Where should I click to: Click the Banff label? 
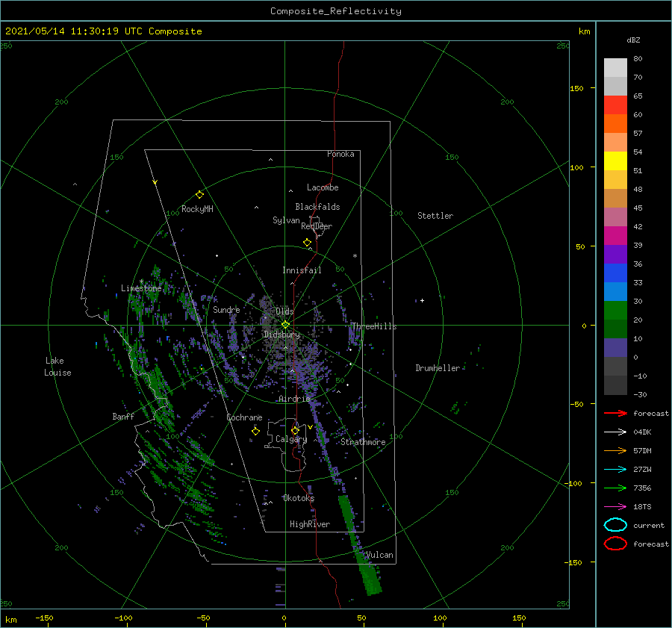coord(123,416)
